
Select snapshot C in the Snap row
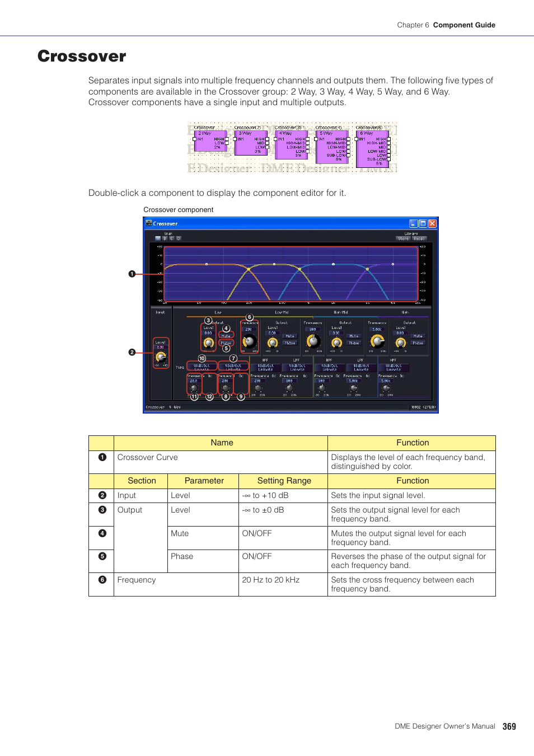coord(171,238)
